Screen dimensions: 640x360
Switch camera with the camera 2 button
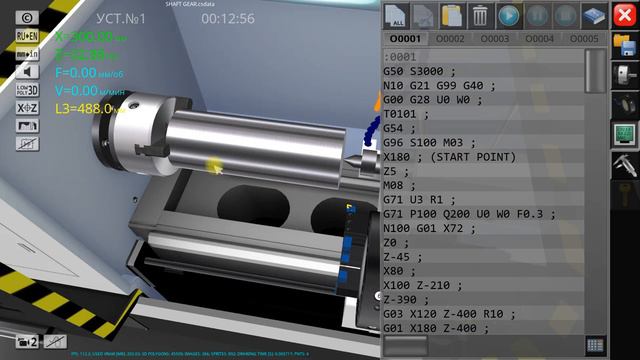pyautogui.click(x=27, y=342)
